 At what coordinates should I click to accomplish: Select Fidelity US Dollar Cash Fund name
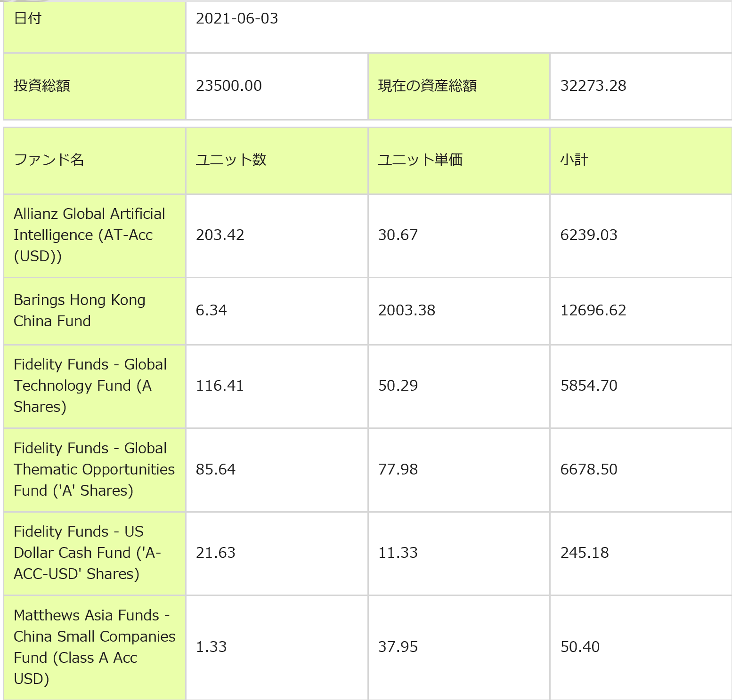[x=87, y=553]
